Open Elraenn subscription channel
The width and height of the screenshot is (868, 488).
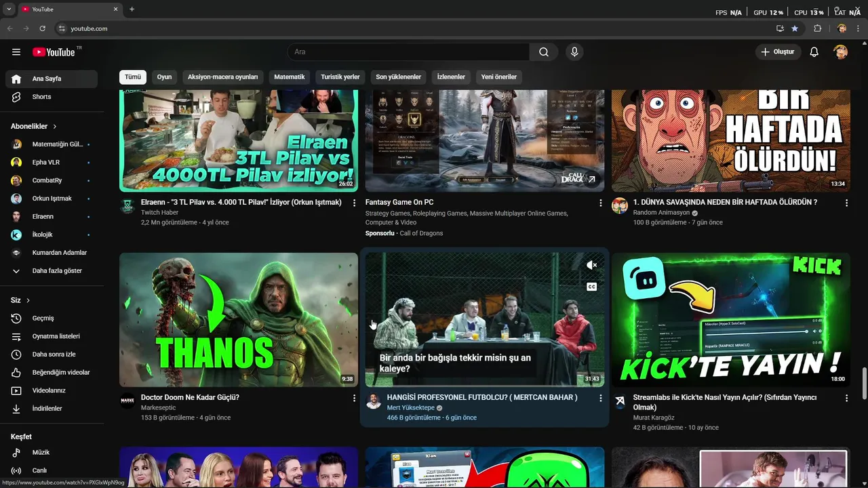tap(52, 217)
